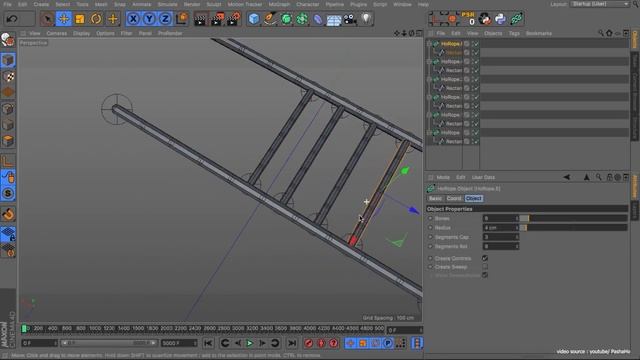Open render to Picture Viewer
Image resolution: width=640 pixels, height=360 pixels.
point(217,19)
